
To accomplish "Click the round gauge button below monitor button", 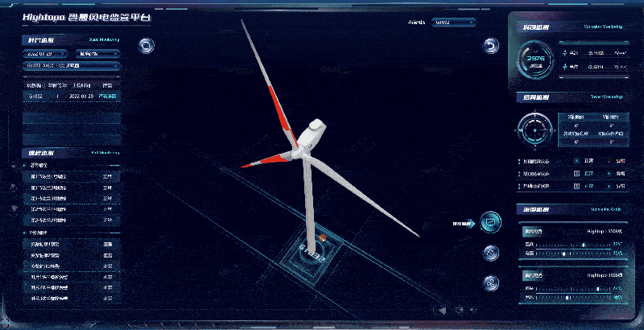I will (x=490, y=253).
